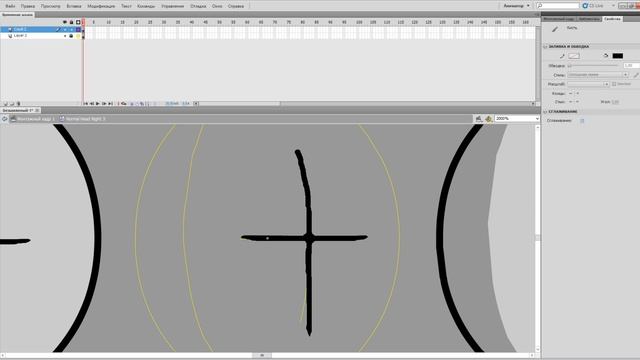Toggle visibility dot of Layer 1
The width and height of the screenshot is (640, 360).
pyautogui.click(x=65, y=29)
